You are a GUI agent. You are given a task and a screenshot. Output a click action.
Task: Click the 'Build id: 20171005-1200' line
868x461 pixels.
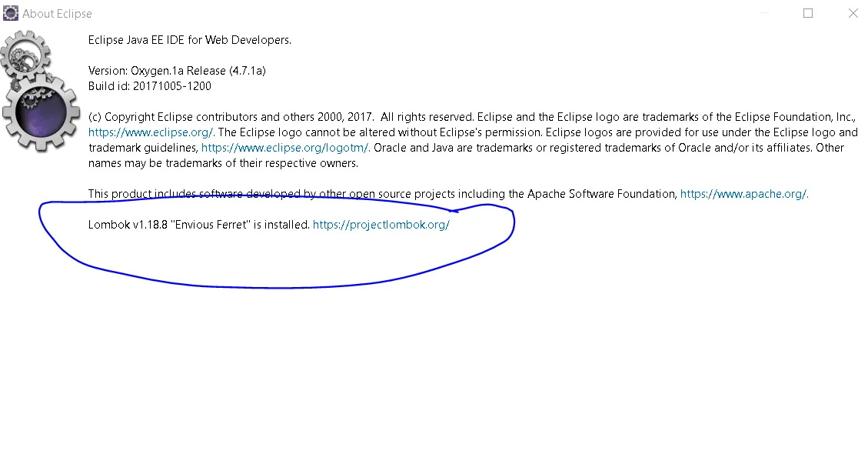tap(149, 86)
